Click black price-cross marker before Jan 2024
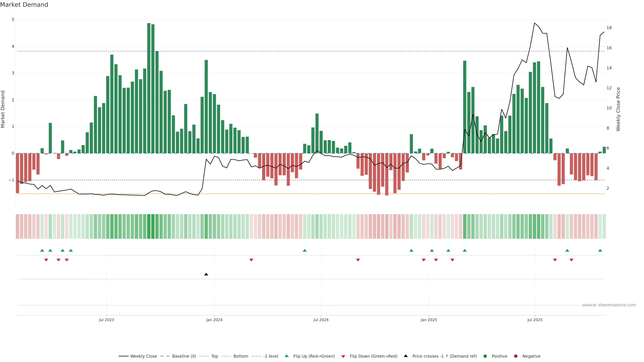The image size is (644, 362). pos(206,274)
